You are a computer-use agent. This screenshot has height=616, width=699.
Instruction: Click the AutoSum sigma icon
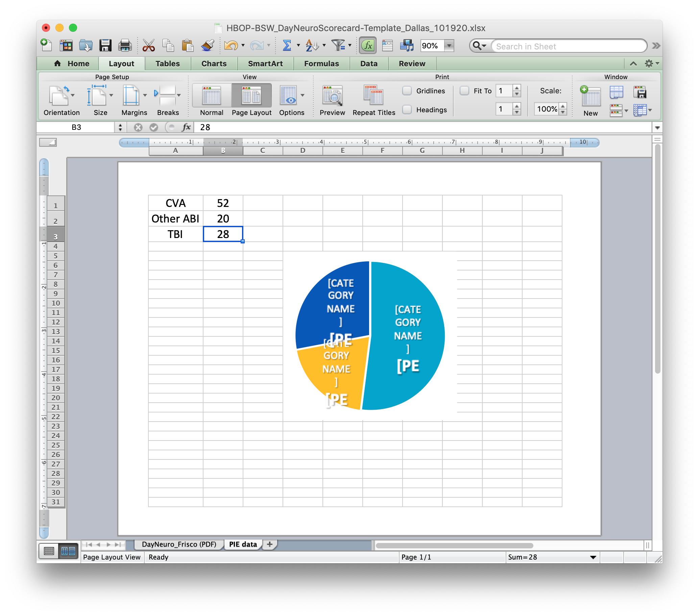(287, 46)
